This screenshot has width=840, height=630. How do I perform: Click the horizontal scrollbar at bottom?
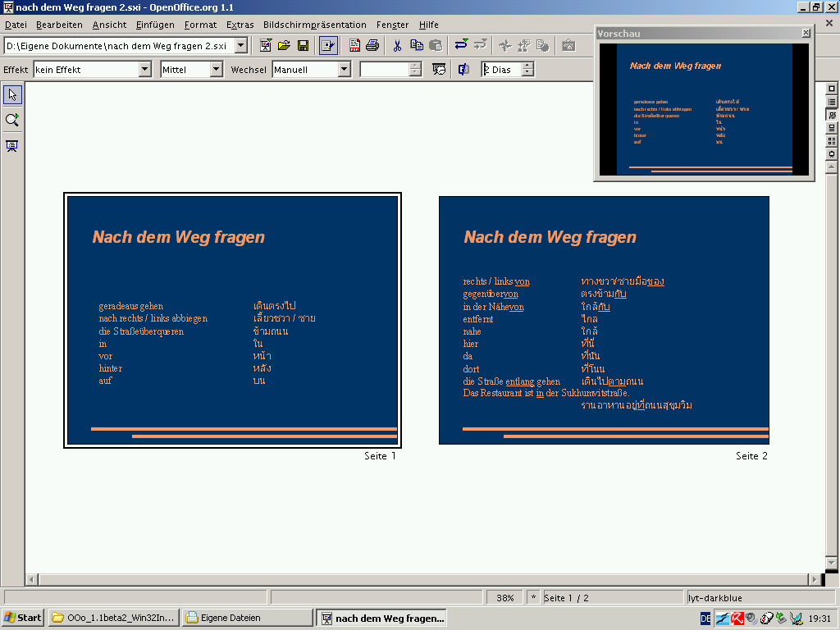(410, 580)
